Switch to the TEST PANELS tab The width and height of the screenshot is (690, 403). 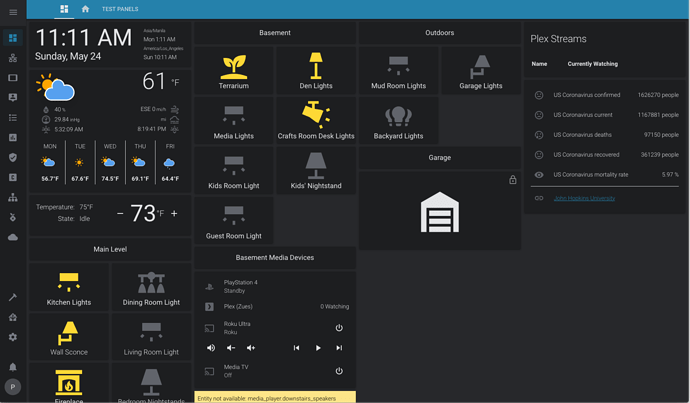coord(120,9)
